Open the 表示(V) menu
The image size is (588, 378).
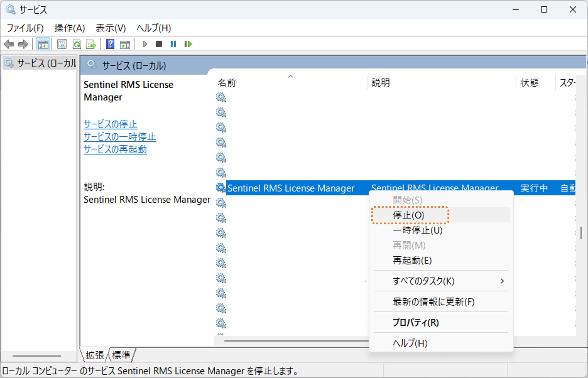click(111, 28)
